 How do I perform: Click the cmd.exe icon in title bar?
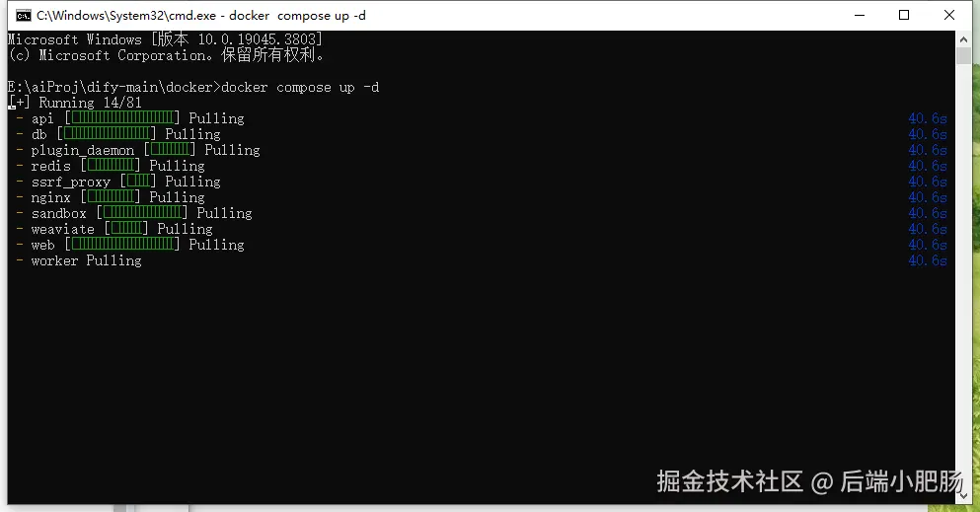pos(23,16)
